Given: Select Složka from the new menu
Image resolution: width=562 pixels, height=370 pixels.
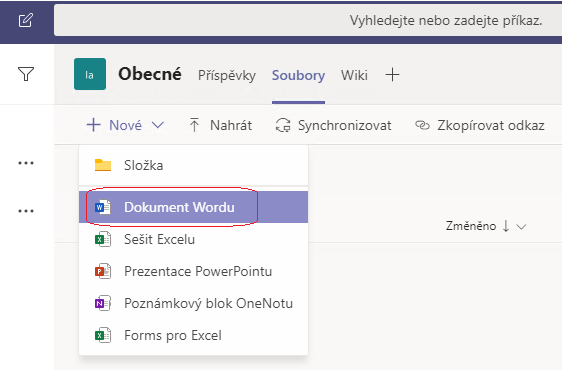Looking at the screenshot, I should pos(194,165).
